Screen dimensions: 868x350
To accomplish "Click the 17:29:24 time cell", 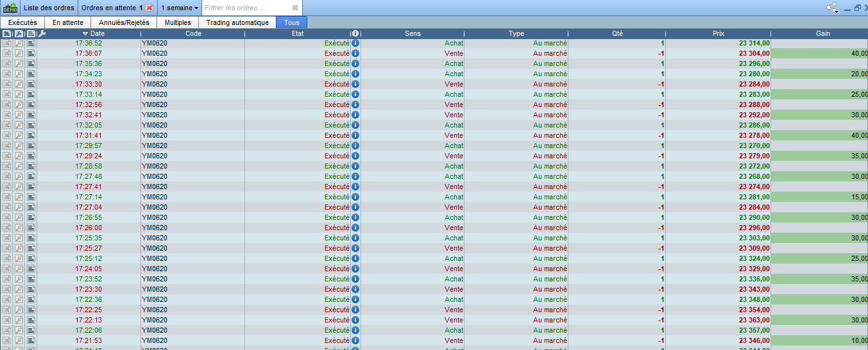I will (89, 156).
